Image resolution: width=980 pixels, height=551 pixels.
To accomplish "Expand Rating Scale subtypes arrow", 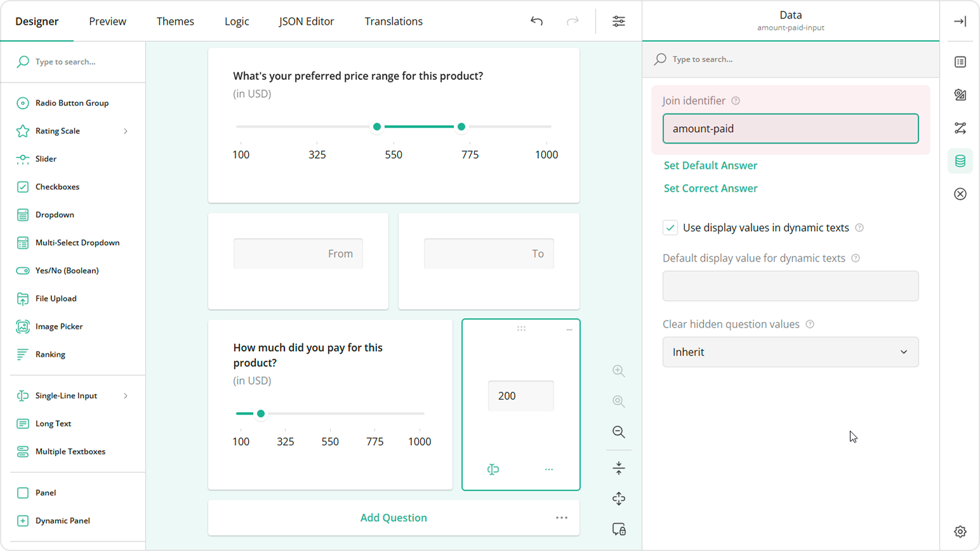I will (126, 131).
